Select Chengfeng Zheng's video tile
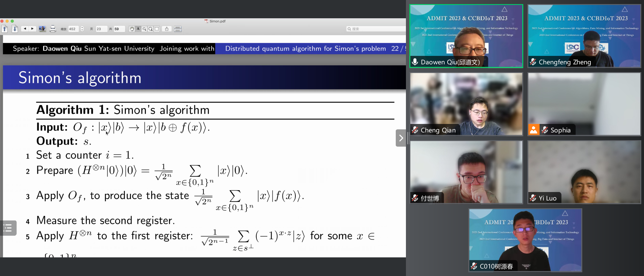The image size is (644, 276). (x=584, y=36)
